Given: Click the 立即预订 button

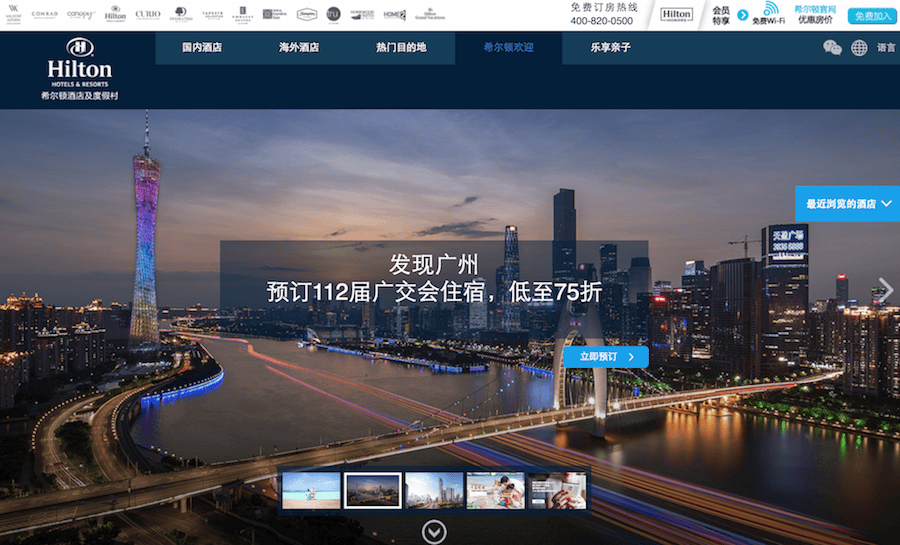Looking at the screenshot, I should [605, 356].
